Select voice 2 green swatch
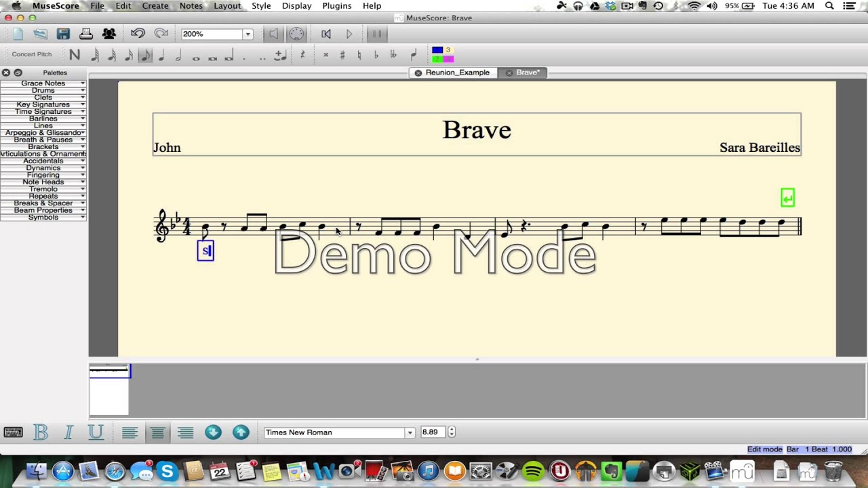This screenshot has height=488, width=868. coord(437,59)
